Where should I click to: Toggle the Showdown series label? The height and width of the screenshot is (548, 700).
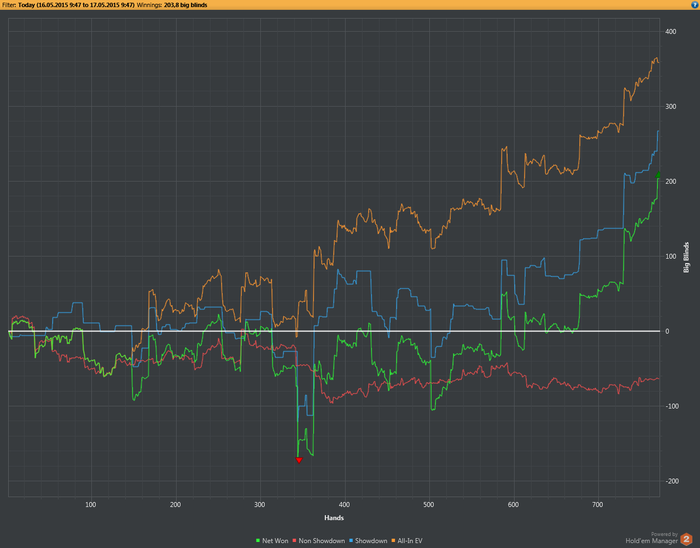(x=371, y=541)
